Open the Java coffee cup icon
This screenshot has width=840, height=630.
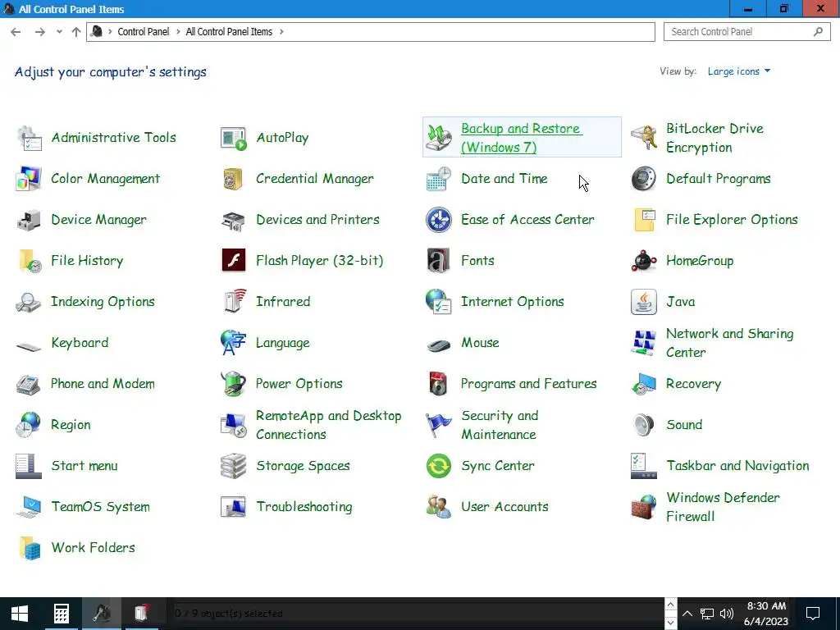644,302
